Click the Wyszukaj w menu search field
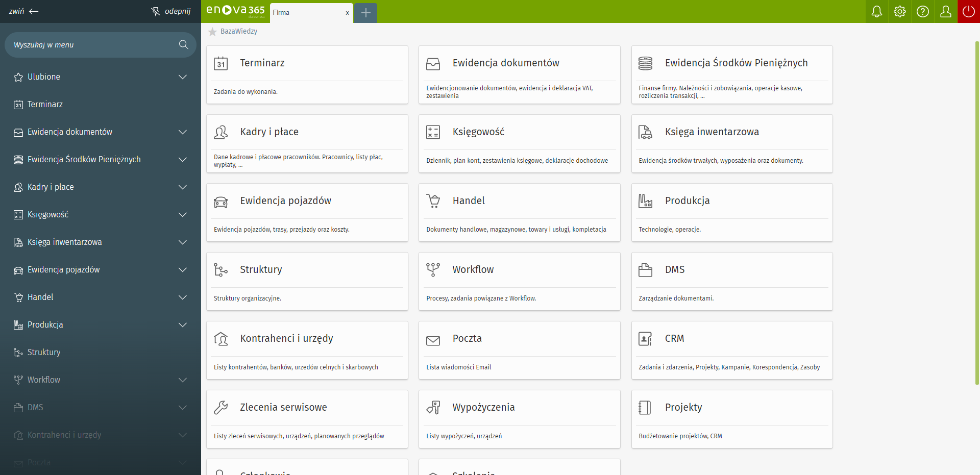This screenshot has height=475, width=980. click(x=92, y=45)
